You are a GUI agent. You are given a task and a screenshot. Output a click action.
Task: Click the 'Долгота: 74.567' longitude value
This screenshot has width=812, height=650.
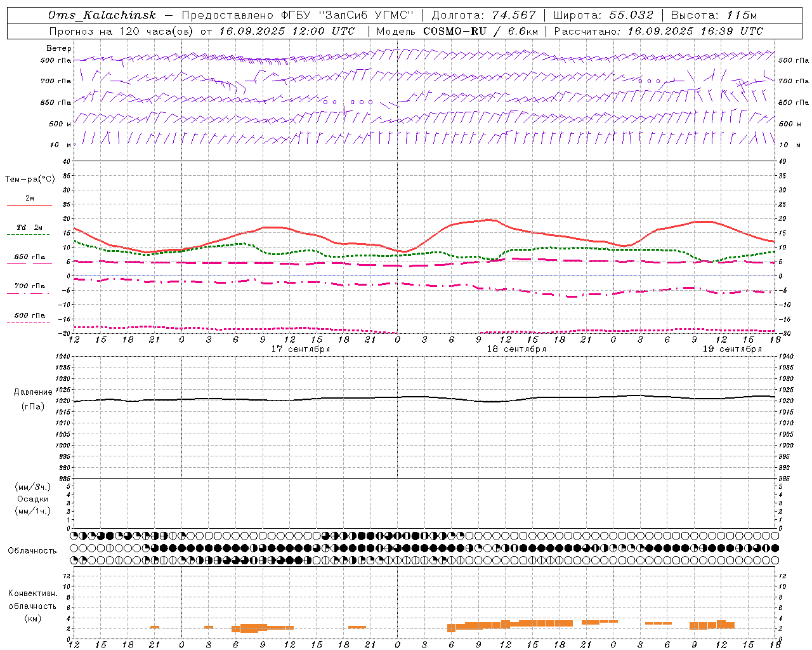[484, 15]
